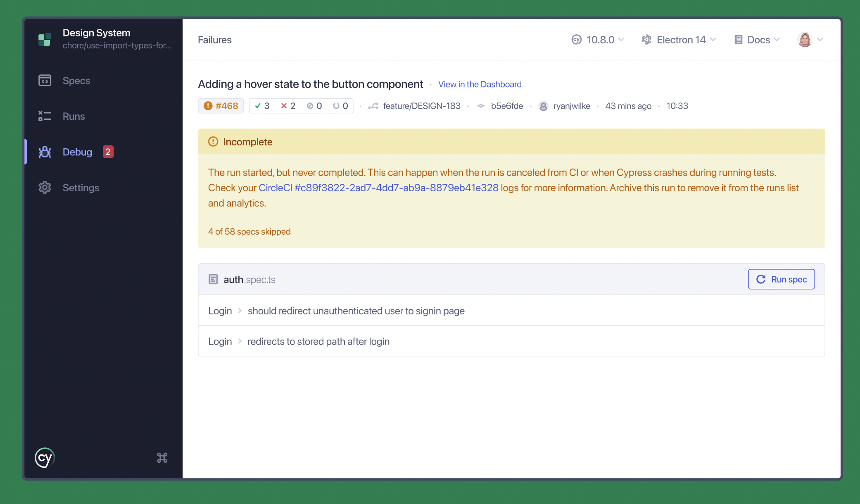
Task: Select the Debug icon showing badge 2
Action: [45, 152]
